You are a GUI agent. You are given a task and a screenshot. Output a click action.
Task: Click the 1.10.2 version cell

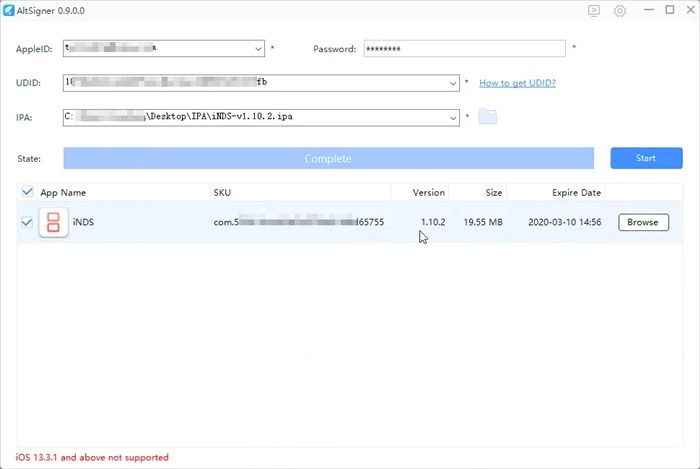pyautogui.click(x=433, y=222)
